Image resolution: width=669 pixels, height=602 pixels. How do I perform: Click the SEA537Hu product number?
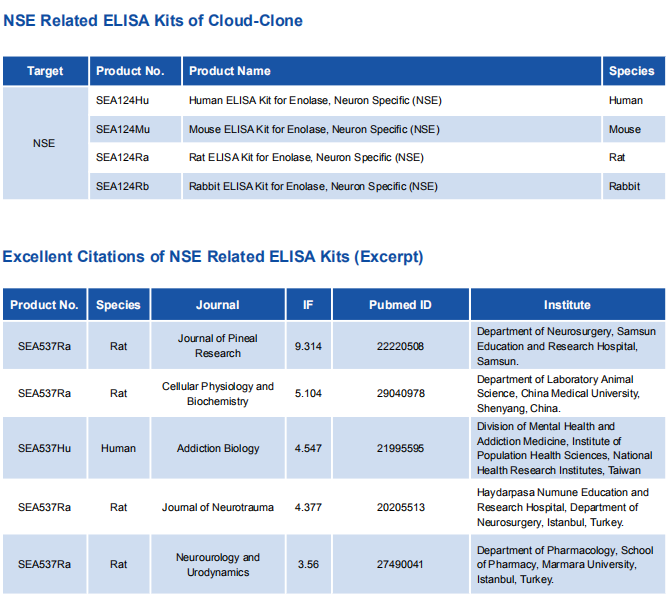pyautogui.click(x=44, y=448)
